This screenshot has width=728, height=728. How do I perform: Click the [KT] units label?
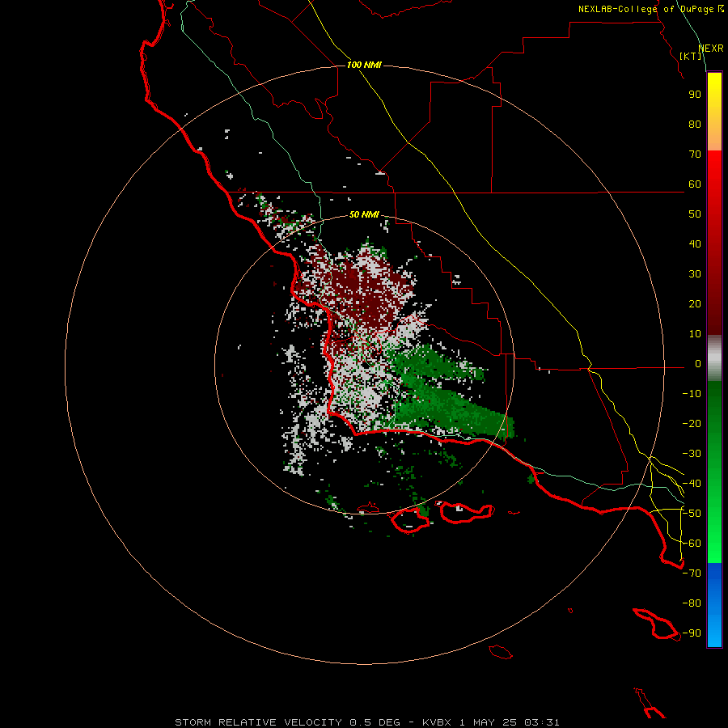click(x=691, y=56)
